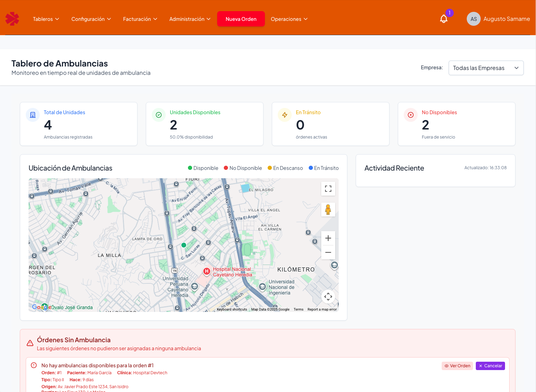Expand the Operaciones menu
The width and height of the screenshot is (536, 392).
[289, 19]
